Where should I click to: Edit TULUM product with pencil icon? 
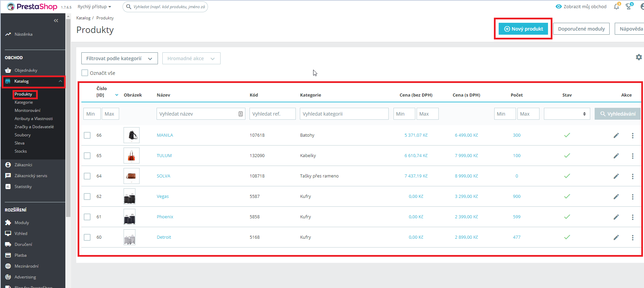[616, 156]
